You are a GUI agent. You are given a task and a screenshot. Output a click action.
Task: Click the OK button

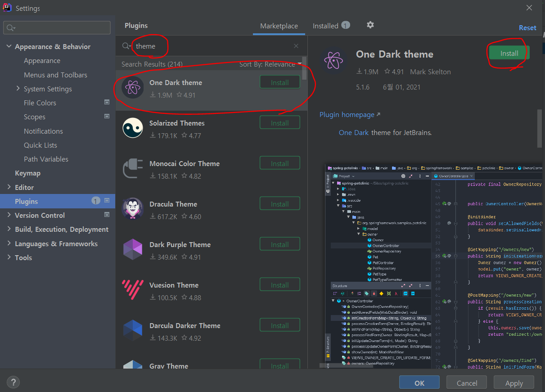419,383
